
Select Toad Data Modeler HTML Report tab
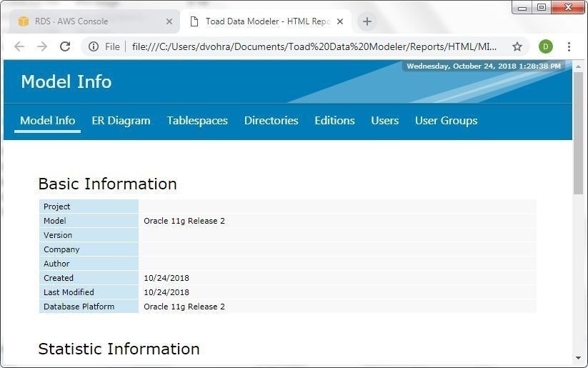pos(266,21)
